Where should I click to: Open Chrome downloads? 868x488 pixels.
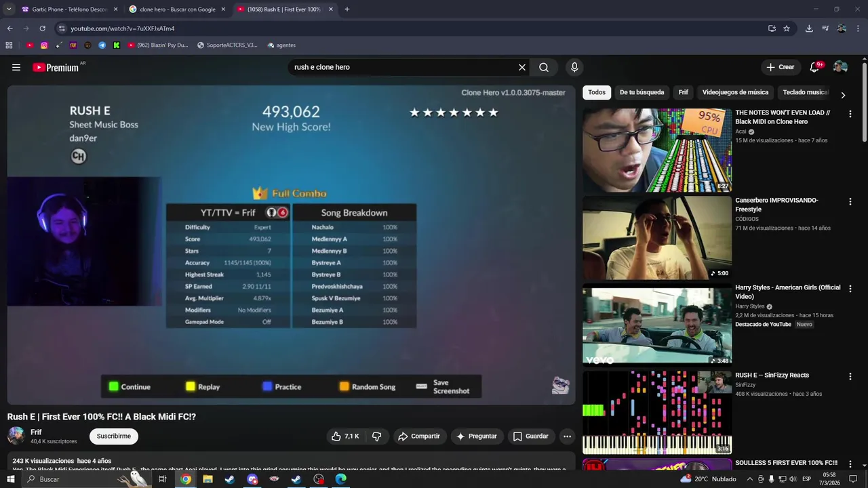(809, 28)
